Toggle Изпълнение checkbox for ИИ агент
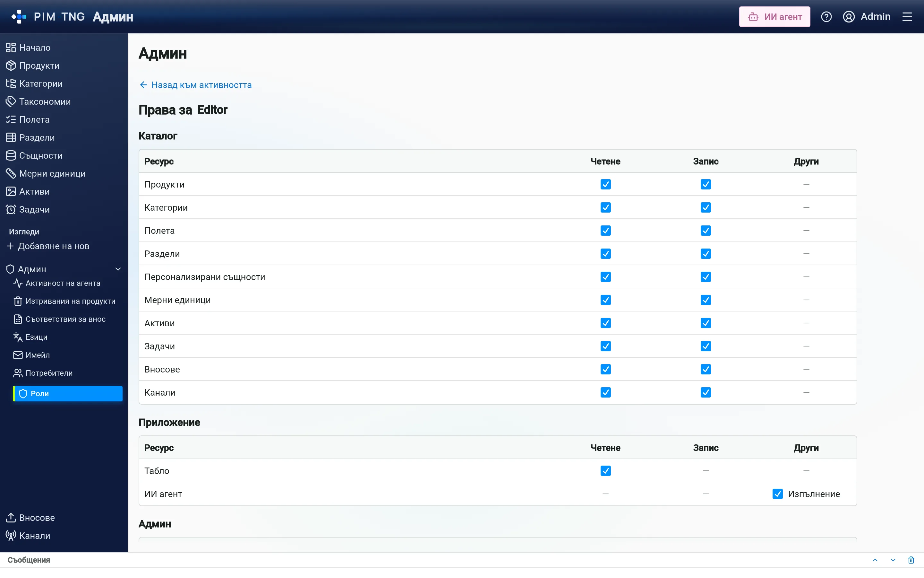The image size is (924, 578). 777,494
